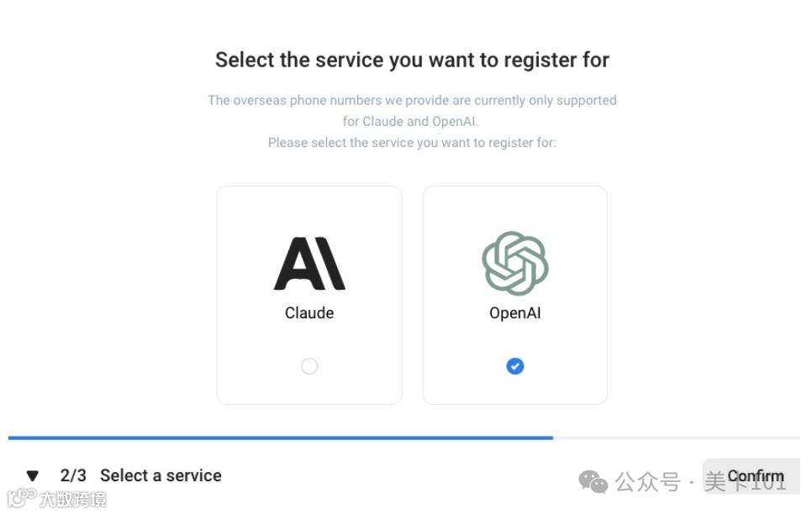Click the blue filled part of progress bar

click(x=277, y=438)
